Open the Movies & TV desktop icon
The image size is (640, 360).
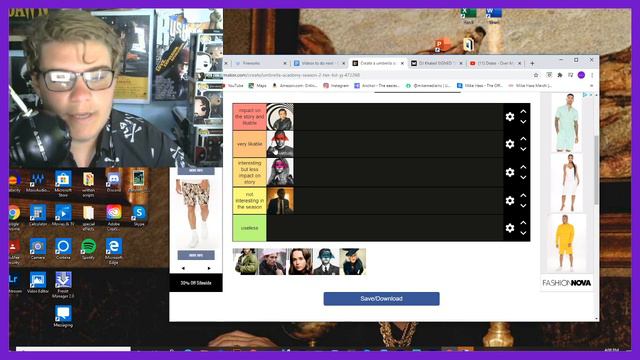point(63,215)
